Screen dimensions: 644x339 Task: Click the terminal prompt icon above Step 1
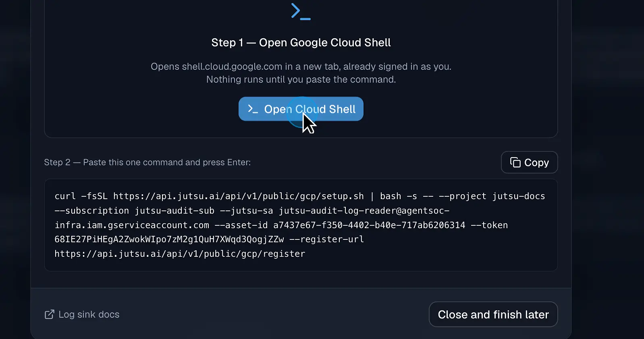[301, 11]
